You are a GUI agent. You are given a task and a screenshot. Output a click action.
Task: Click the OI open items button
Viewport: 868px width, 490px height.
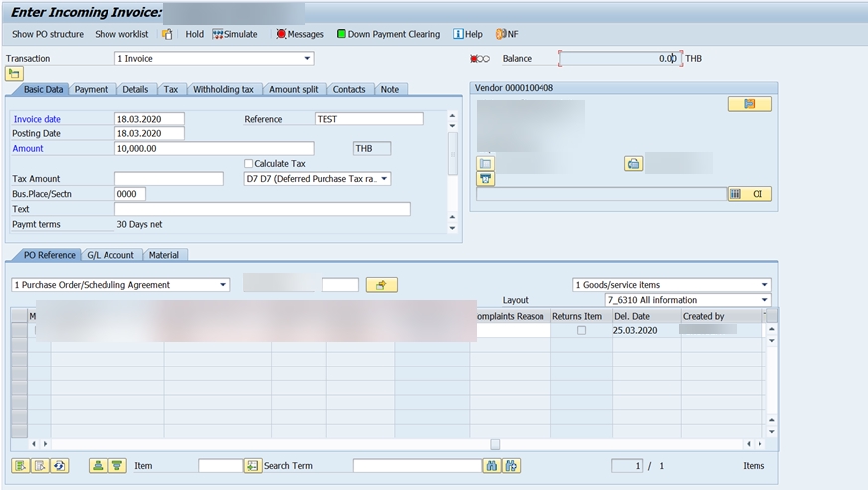(749, 194)
